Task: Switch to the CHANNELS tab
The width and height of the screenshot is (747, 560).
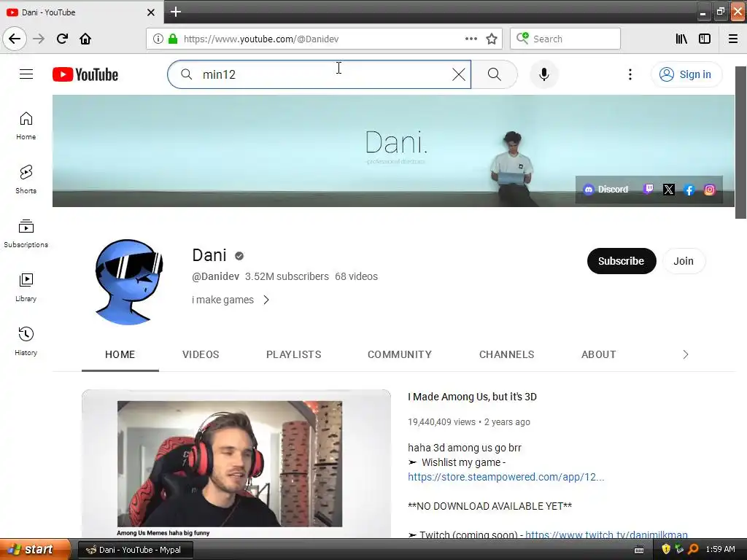Action: pos(506,354)
